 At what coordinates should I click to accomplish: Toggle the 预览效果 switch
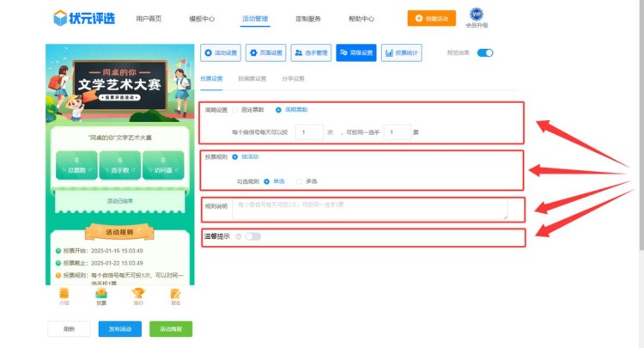click(485, 52)
